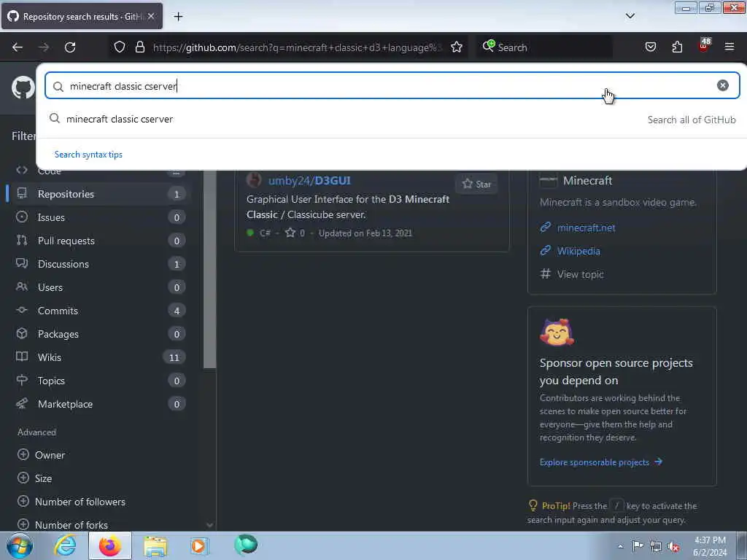Select the 'minecraft classic cserver' suggestion
747x560 pixels.
[x=392, y=119]
